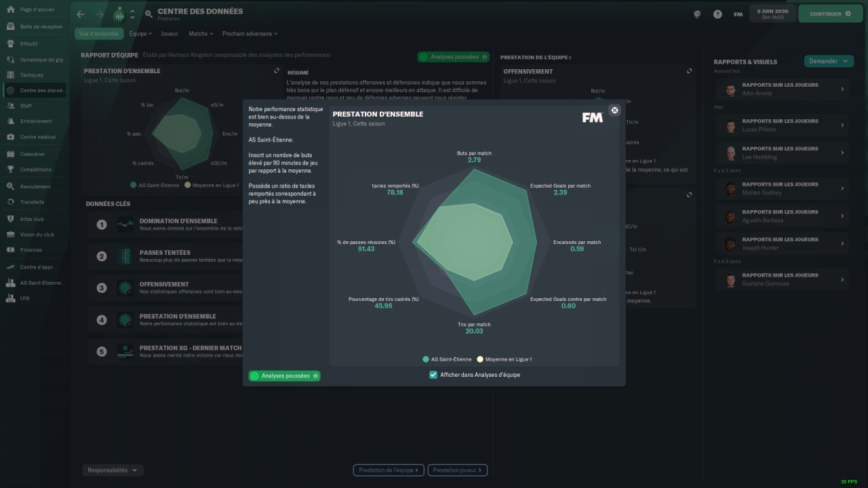This screenshot has width=868, height=488.
Task: Click the back navigation arrow
Action: coord(81,14)
